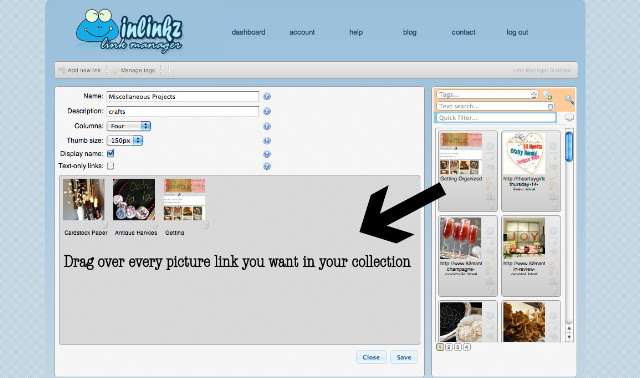
Task: Open Manage tags in toolbar
Action: [134, 70]
